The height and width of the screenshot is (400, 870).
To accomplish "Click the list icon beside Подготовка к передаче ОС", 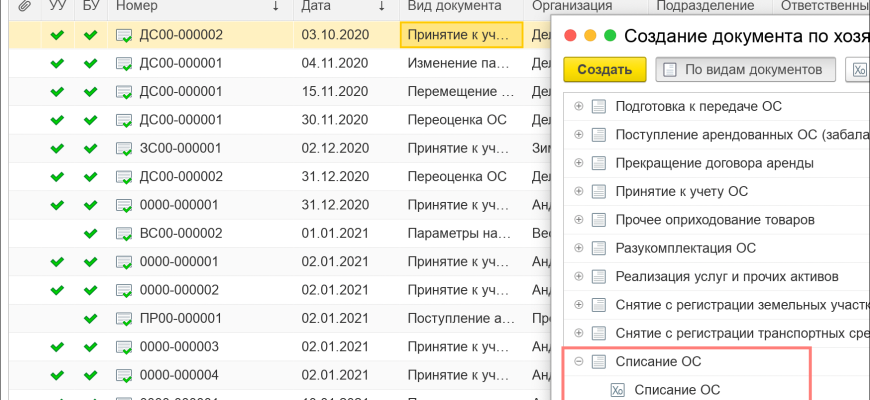I will coord(600,107).
